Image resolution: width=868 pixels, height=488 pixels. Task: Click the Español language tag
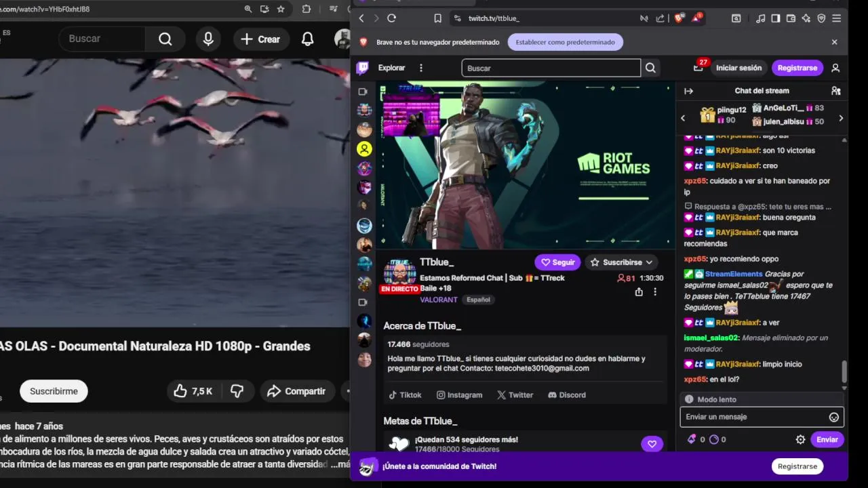coord(478,300)
